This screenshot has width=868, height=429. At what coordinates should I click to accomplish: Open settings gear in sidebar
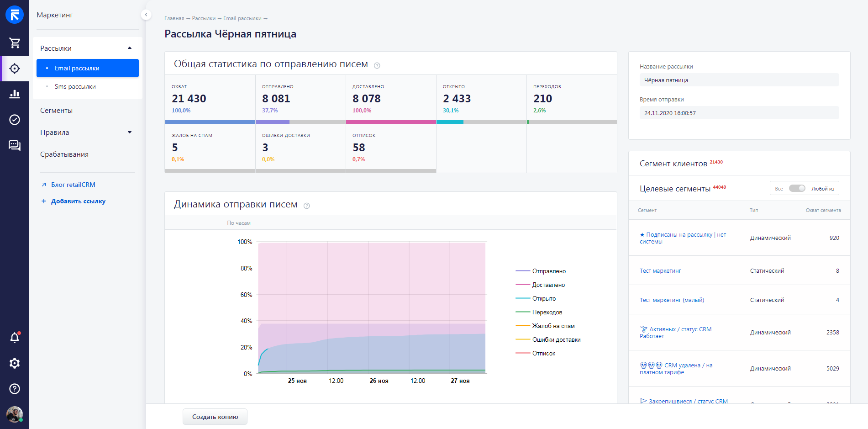pyautogui.click(x=15, y=363)
